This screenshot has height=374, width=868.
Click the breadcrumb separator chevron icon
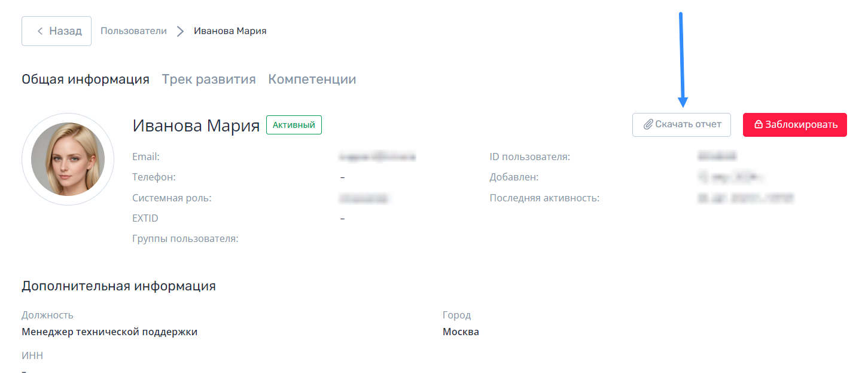(x=180, y=31)
